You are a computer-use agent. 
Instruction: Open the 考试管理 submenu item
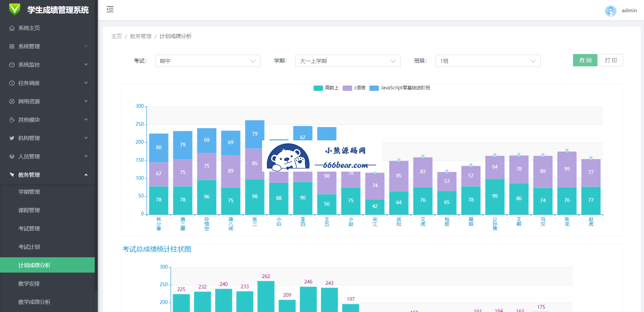48,229
